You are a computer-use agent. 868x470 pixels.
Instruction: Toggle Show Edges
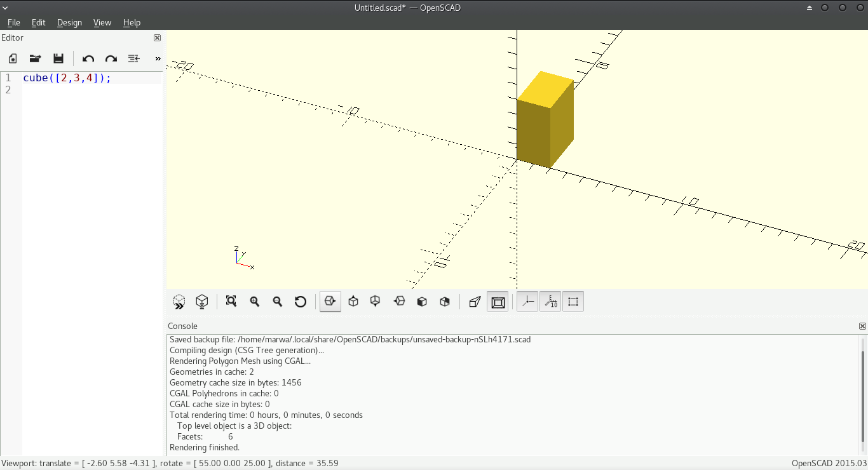point(573,302)
